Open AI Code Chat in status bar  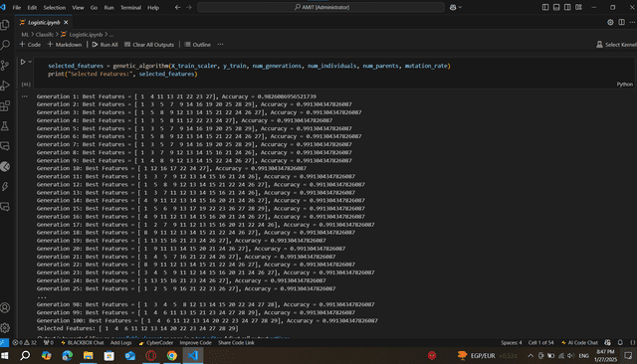[579, 342]
